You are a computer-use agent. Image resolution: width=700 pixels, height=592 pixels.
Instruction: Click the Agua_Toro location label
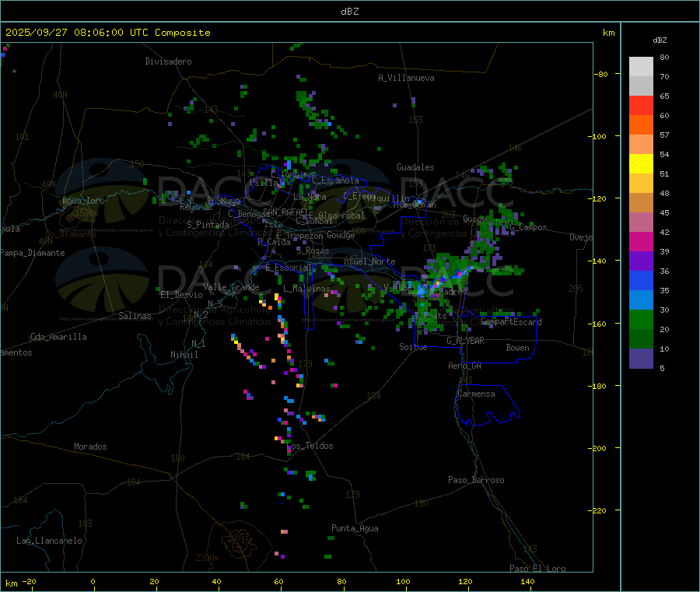(83, 201)
